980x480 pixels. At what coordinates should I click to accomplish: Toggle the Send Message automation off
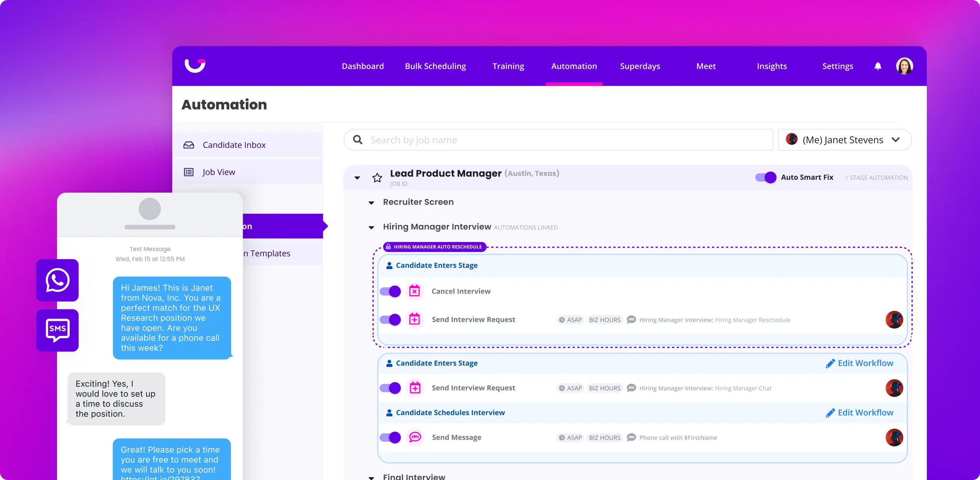coord(390,437)
